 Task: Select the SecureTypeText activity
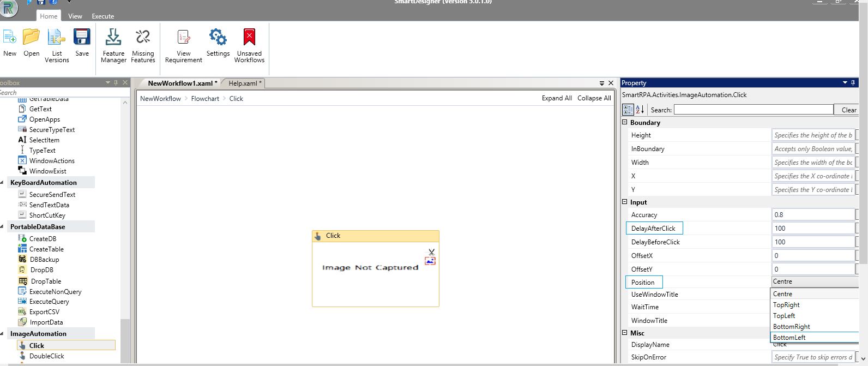point(52,130)
